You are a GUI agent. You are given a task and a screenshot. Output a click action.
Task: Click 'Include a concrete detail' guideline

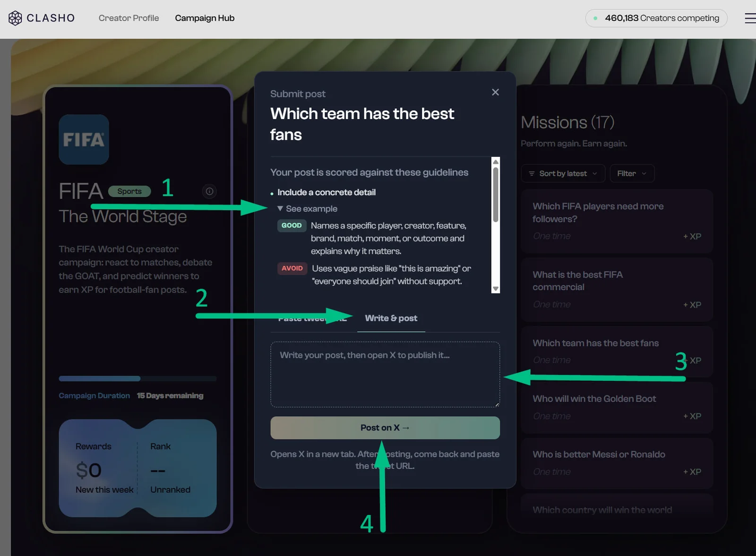pyautogui.click(x=326, y=192)
